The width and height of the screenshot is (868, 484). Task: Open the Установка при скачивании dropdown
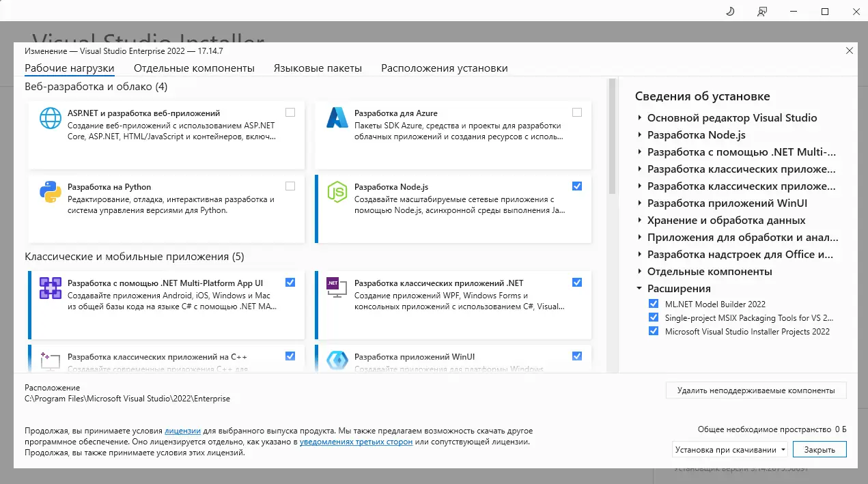tap(729, 449)
